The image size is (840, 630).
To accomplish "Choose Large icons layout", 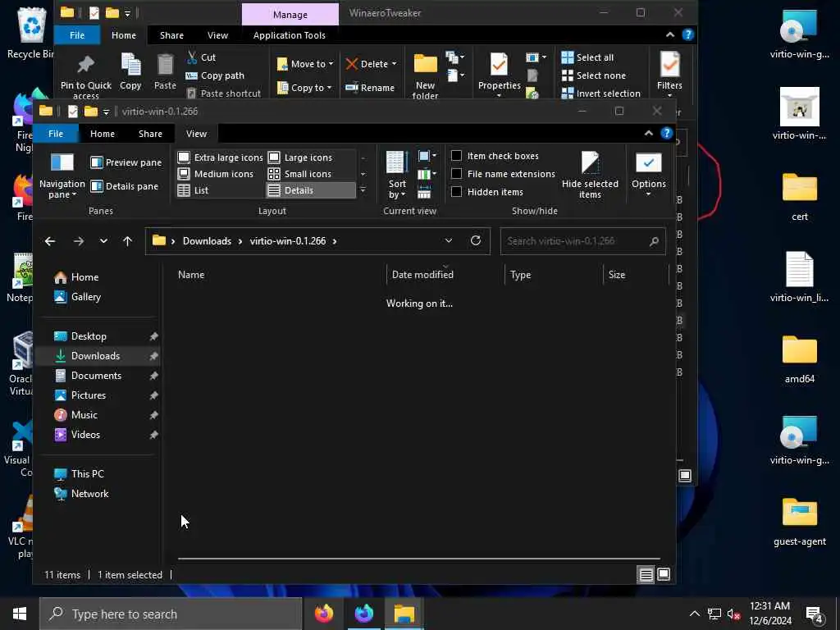I will 300,157.
